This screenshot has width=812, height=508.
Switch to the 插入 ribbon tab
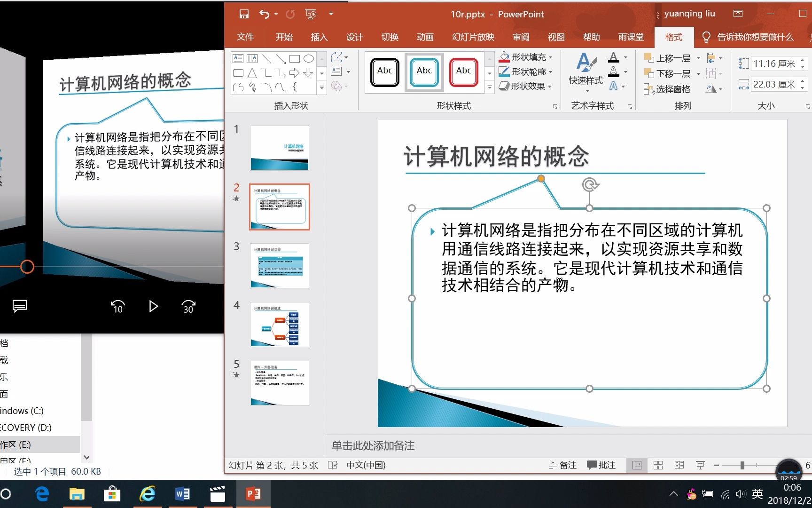pyautogui.click(x=319, y=37)
